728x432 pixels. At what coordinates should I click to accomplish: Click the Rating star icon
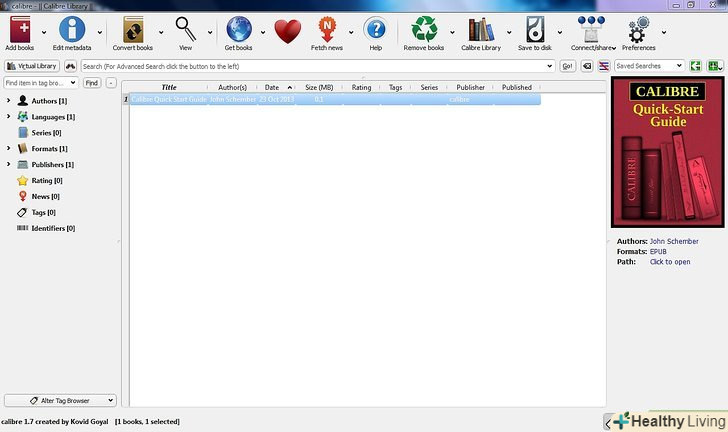(x=23, y=180)
